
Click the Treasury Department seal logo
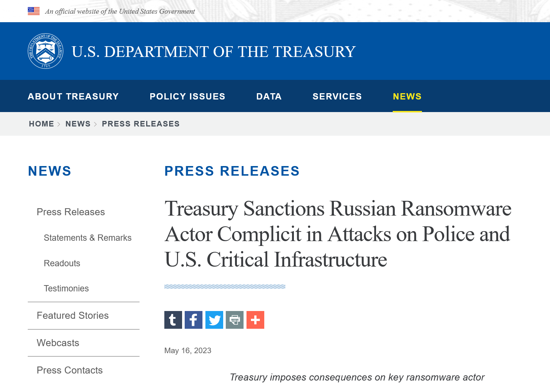(x=46, y=51)
